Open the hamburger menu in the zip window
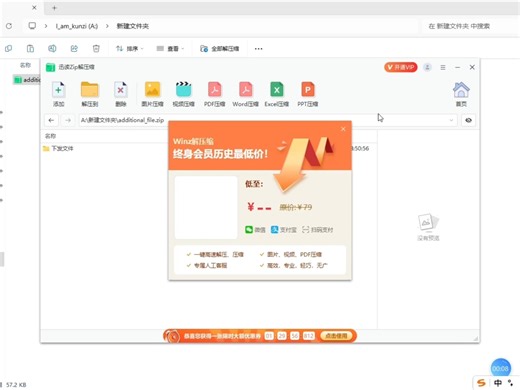This screenshot has height=390, width=520. point(443,67)
